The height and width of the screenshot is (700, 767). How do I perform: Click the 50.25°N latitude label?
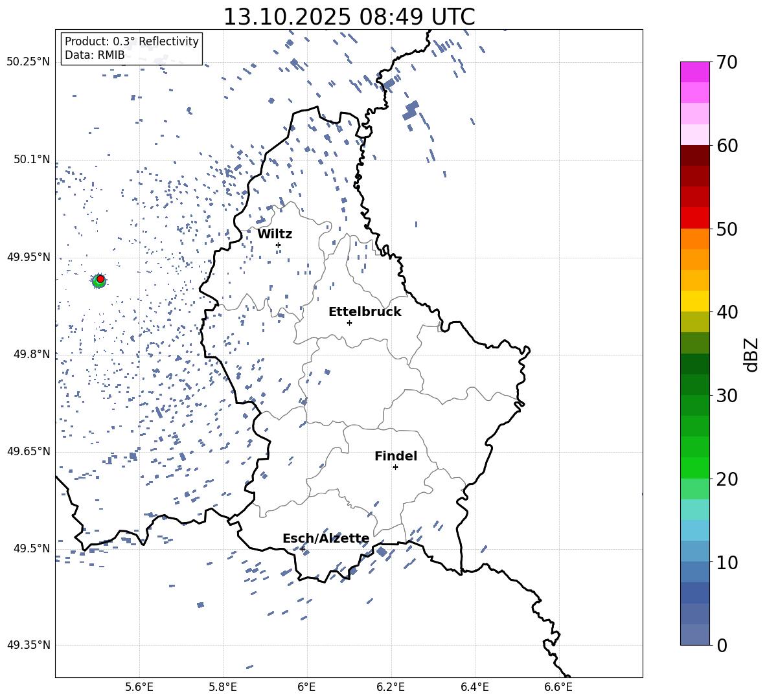(29, 62)
